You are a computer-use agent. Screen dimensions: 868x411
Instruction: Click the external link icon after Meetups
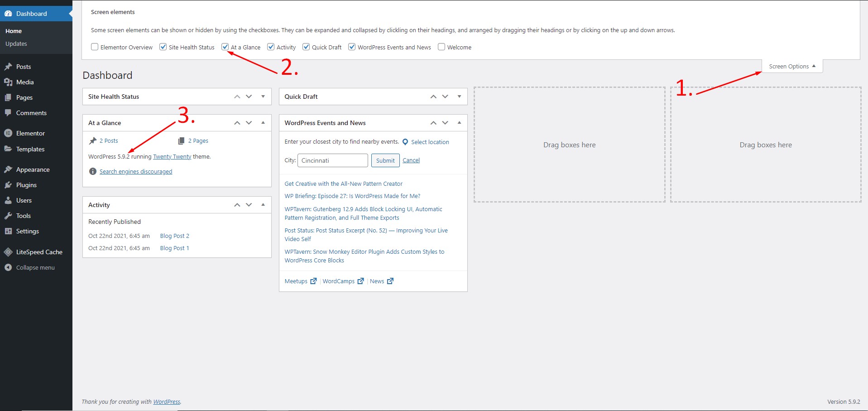(313, 281)
